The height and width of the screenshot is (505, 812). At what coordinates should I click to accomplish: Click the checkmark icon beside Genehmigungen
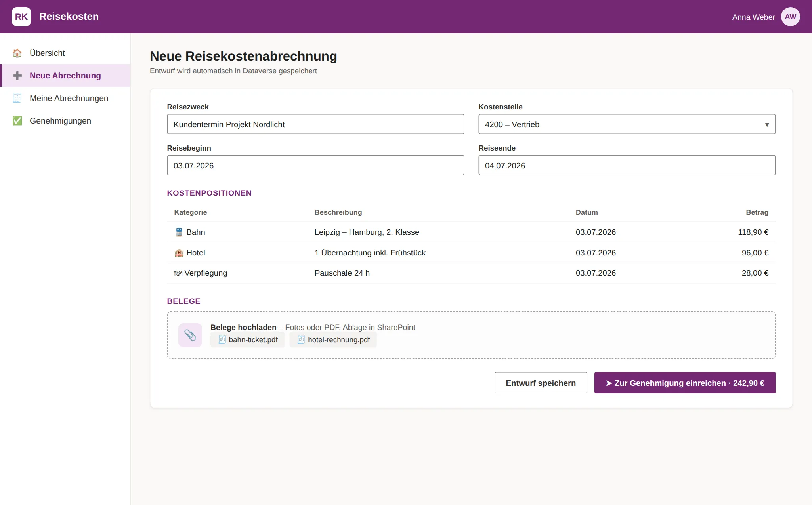17,121
